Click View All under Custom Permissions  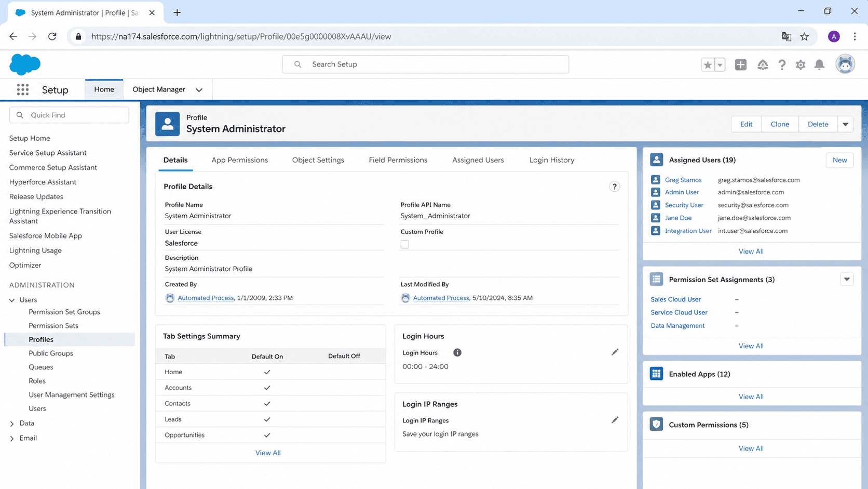[751, 448]
